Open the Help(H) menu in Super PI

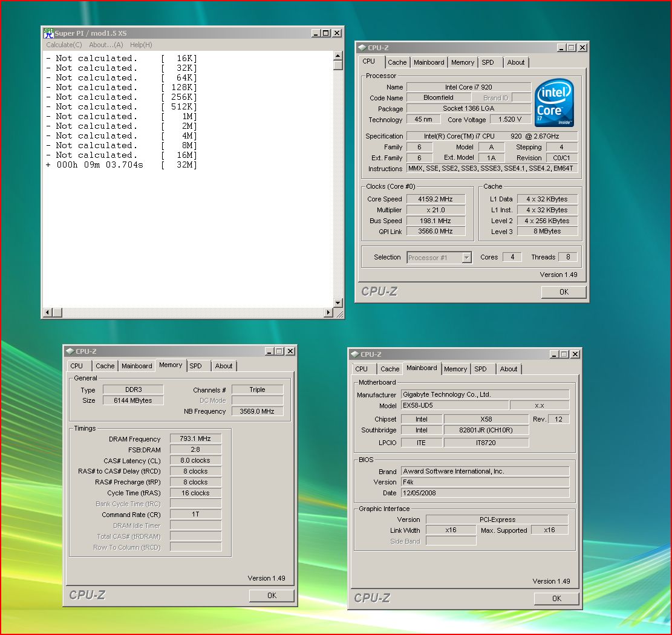coord(141,45)
